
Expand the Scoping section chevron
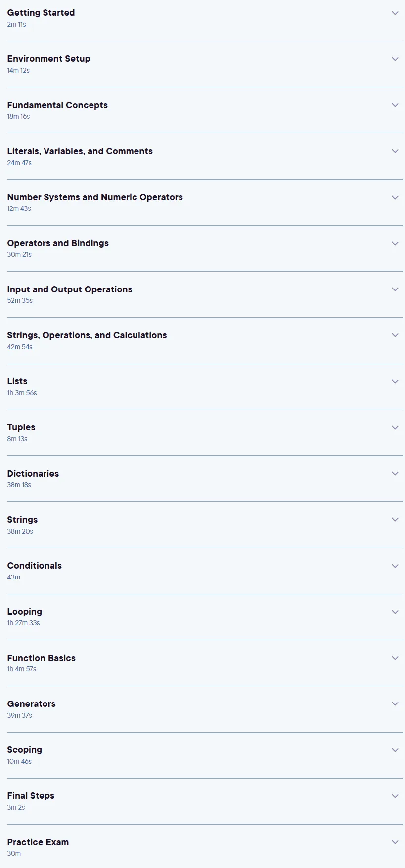395,750
